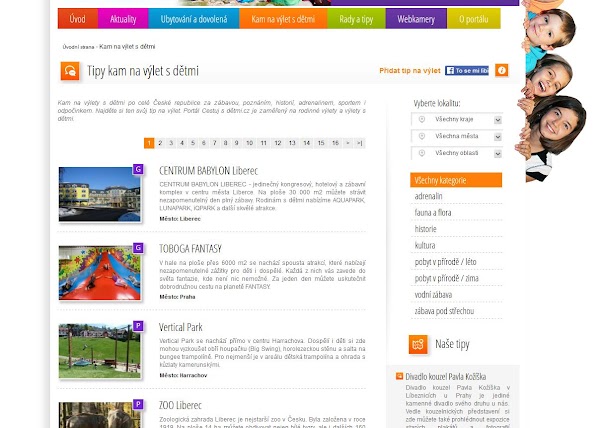Go to pagination page 3
The width and height of the screenshot is (600, 428).
pos(171,143)
